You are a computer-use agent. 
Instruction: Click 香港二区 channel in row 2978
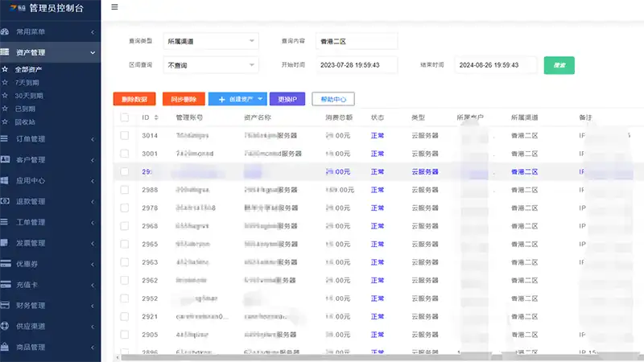525,208
